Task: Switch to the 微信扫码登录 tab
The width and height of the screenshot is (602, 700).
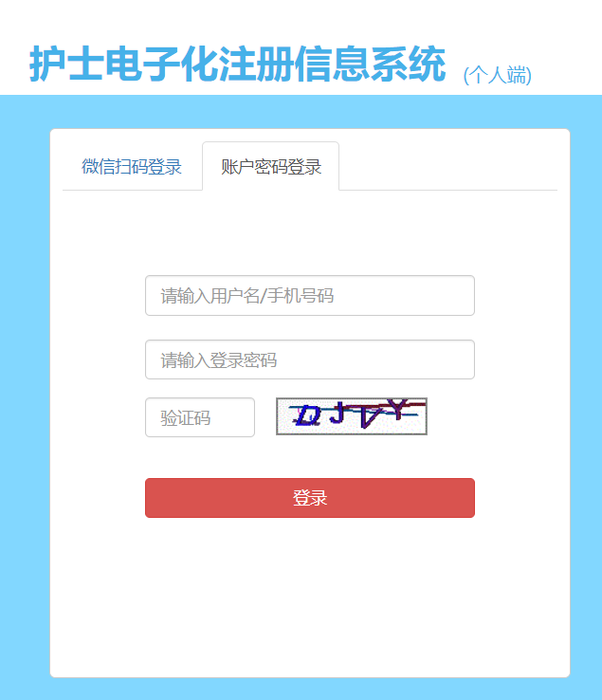Action: [x=132, y=167]
